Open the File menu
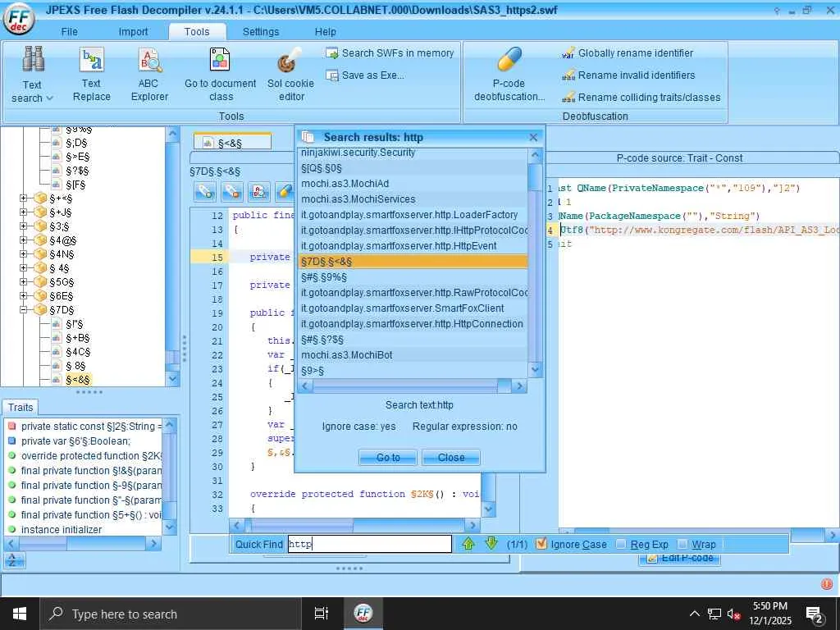Screen dimensions: 840x630 (69, 32)
